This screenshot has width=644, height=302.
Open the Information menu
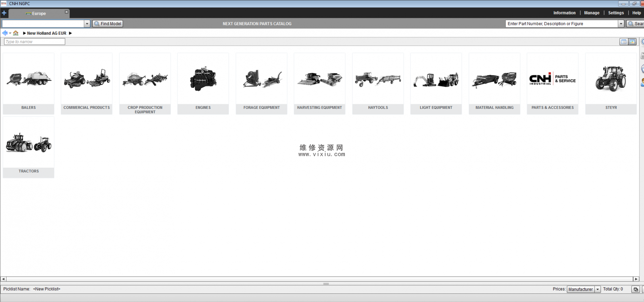click(565, 13)
